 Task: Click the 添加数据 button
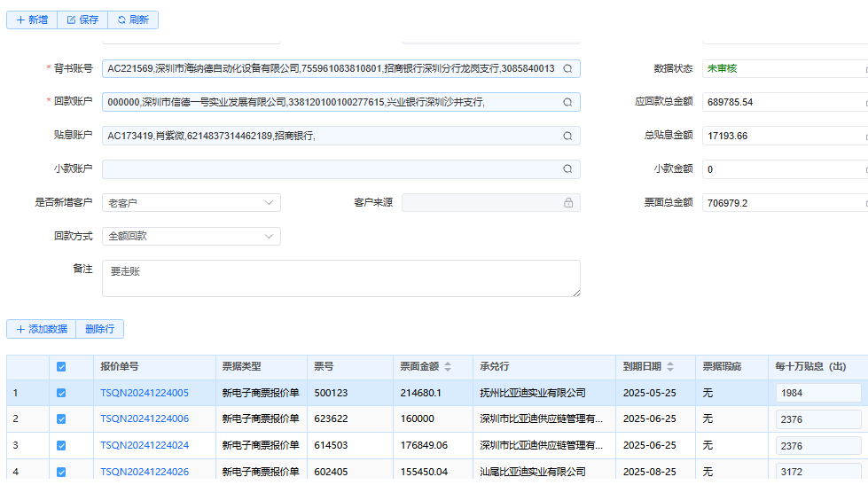click(x=42, y=329)
